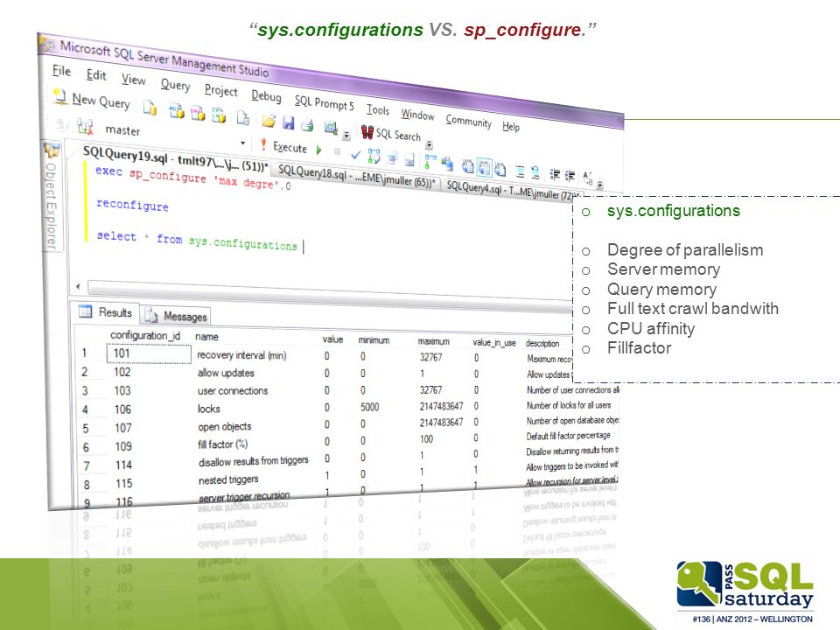Click the Cancel Executing Query stop icon
Viewport: 840px width, 630px height.
(x=337, y=151)
